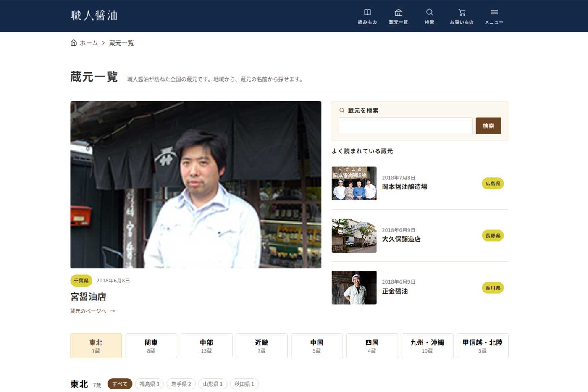
Task: Select the 九州・沖縄 region tab
Action: [428, 346]
